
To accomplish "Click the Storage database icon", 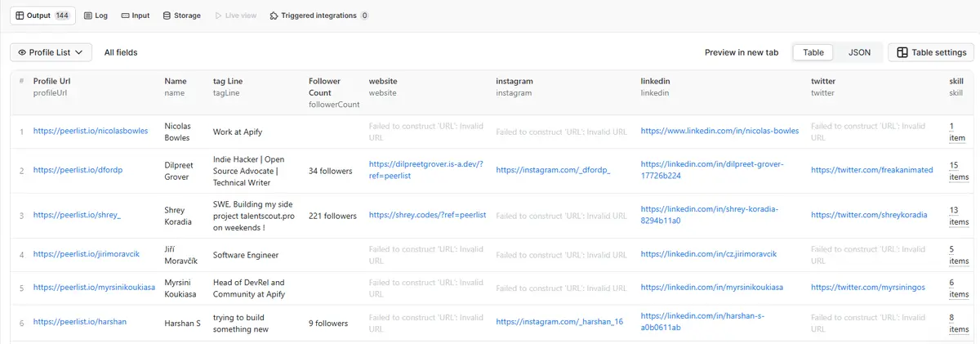I will click(167, 16).
